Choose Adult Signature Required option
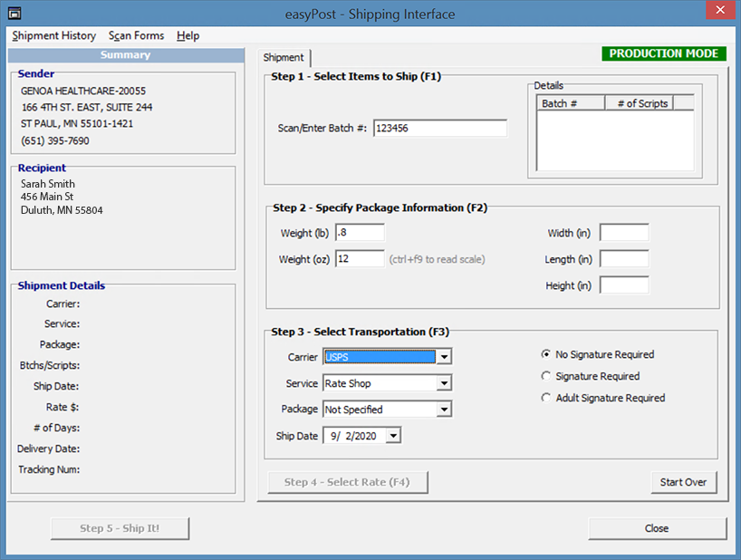 (546, 398)
